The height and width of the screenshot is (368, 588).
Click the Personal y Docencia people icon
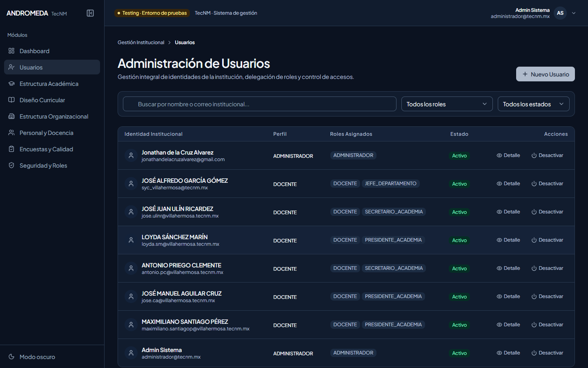pyautogui.click(x=11, y=132)
